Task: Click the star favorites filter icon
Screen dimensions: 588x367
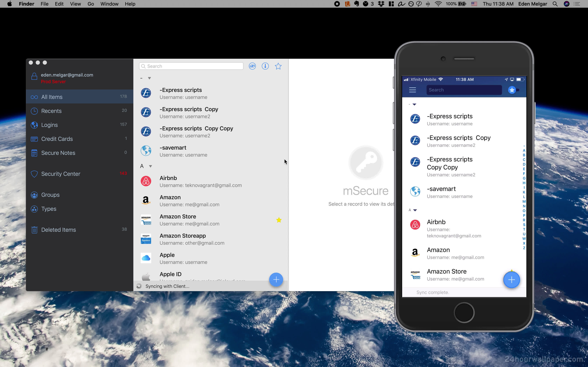Action: coord(278,66)
